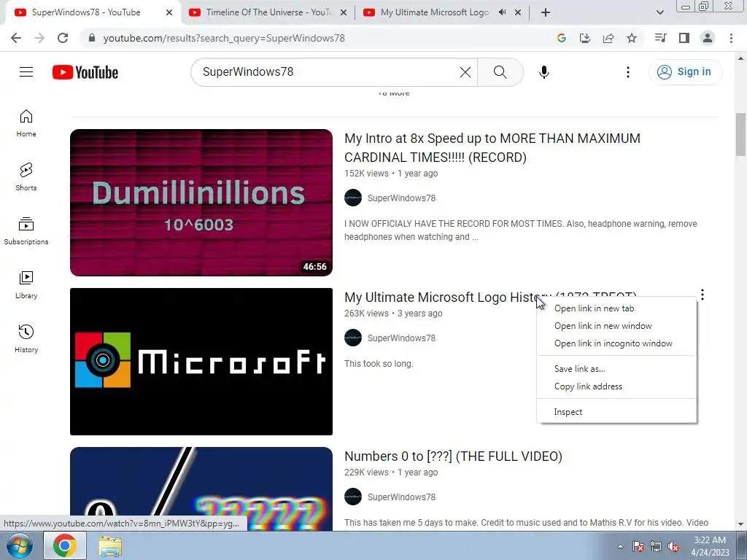Show hidden tray icons arrow
The image size is (747, 560).
click(x=620, y=546)
